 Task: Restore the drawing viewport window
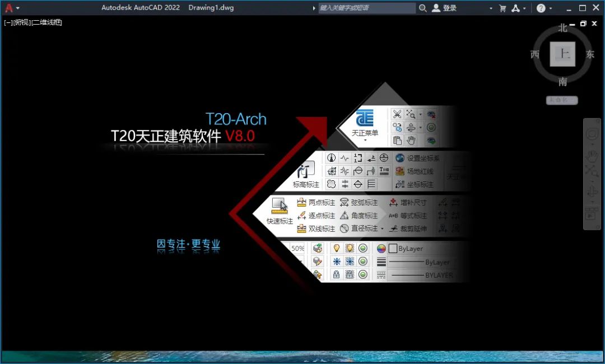pyautogui.click(x=583, y=24)
